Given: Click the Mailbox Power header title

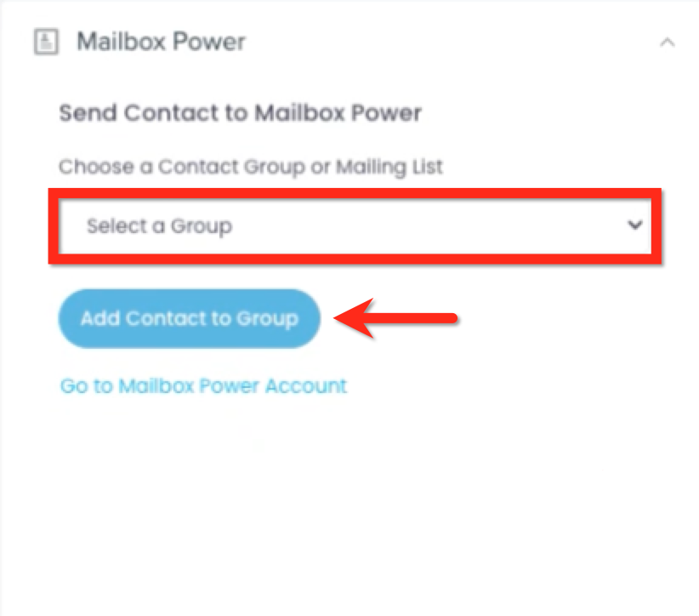Looking at the screenshot, I should point(161,42).
